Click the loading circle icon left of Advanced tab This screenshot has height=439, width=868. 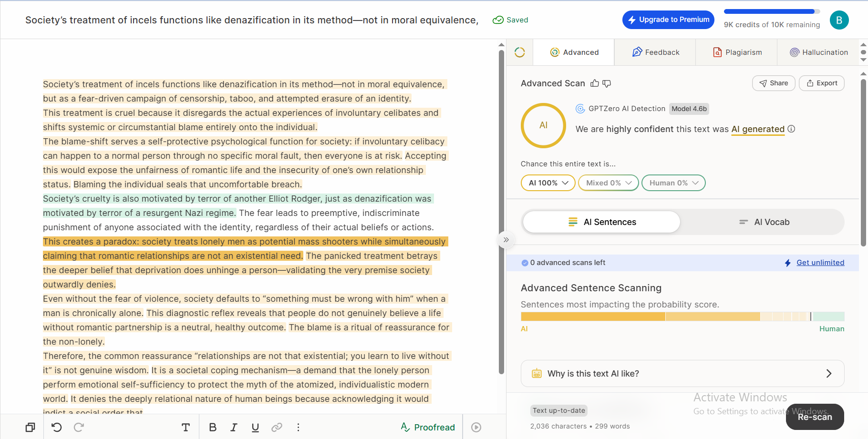coord(520,52)
